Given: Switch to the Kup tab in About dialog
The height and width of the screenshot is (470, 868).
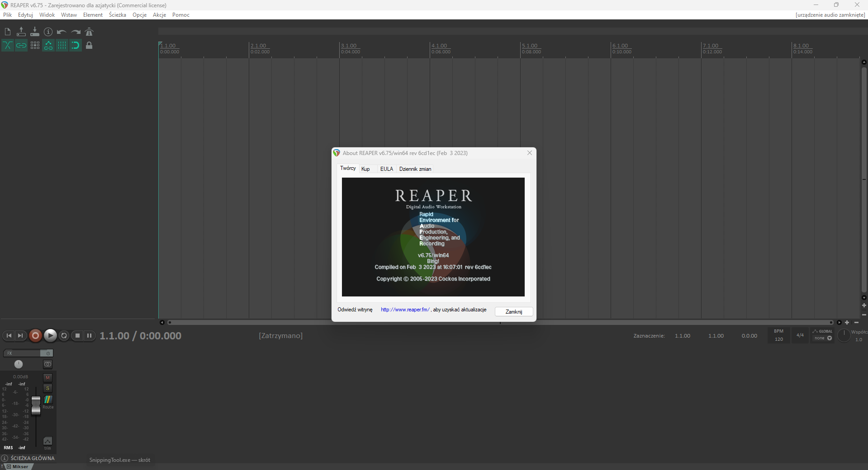Looking at the screenshot, I should 365,169.
